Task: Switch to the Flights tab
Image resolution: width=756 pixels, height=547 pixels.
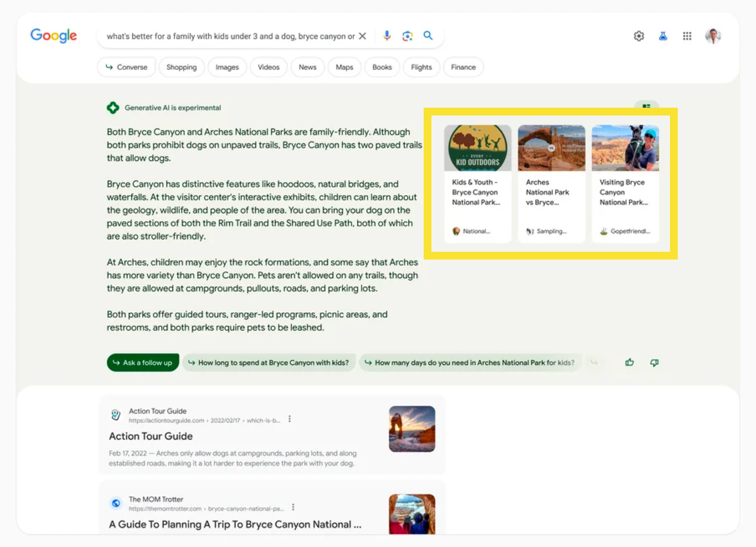Action: (x=421, y=67)
